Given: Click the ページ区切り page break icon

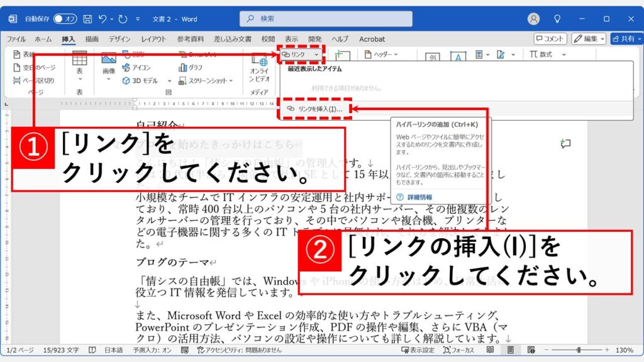Looking at the screenshot, I should [17, 80].
